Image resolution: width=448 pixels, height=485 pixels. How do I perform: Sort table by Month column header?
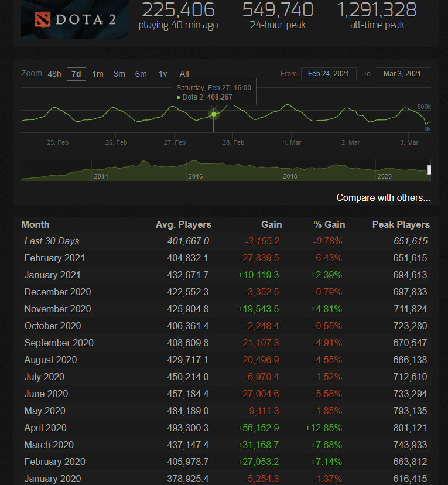(x=35, y=224)
